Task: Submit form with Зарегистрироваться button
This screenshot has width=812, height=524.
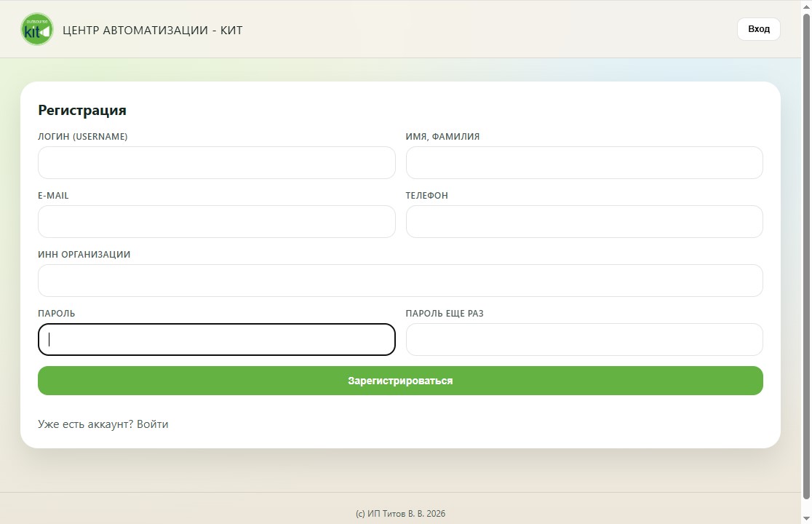Action: pyautogui.click(x=400, y=381)
